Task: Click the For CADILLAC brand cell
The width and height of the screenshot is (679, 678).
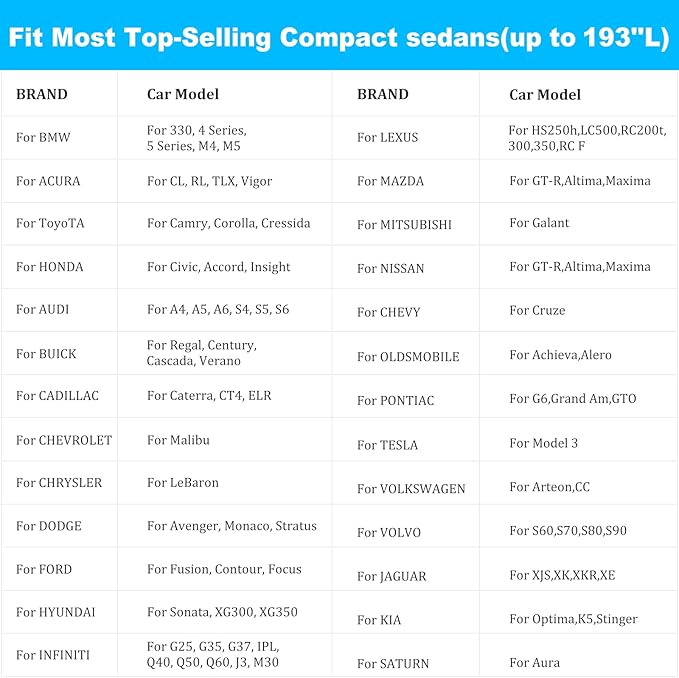Action: click(59, 395)
